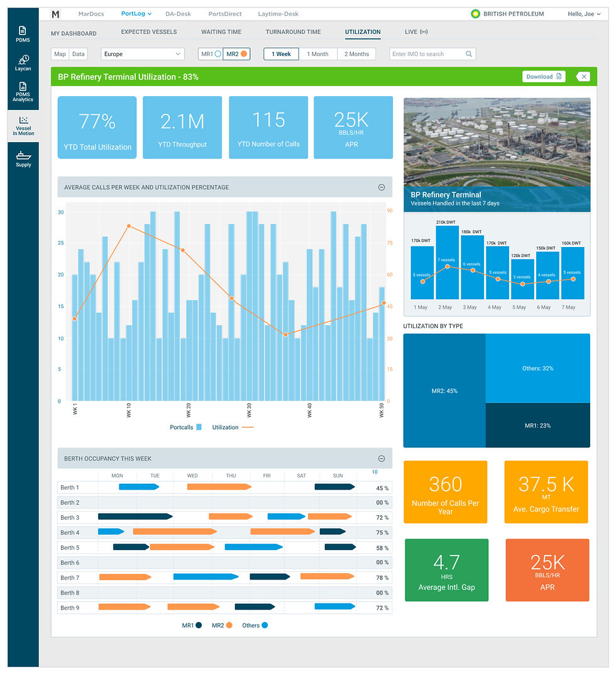Image resolution: width=616 pixels, height=675 pixels.
Task: Click the 58 % occupancy value for Berth 5
Action: tap(382, 547)
